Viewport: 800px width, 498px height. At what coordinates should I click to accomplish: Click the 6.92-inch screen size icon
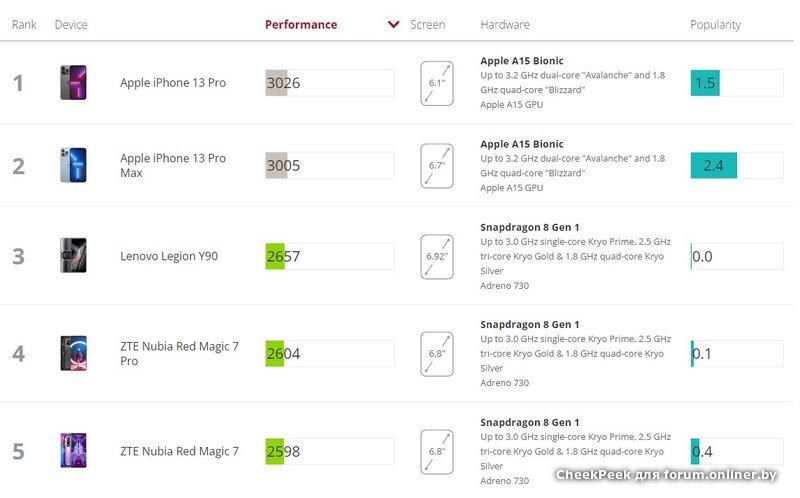pos(437,256)
